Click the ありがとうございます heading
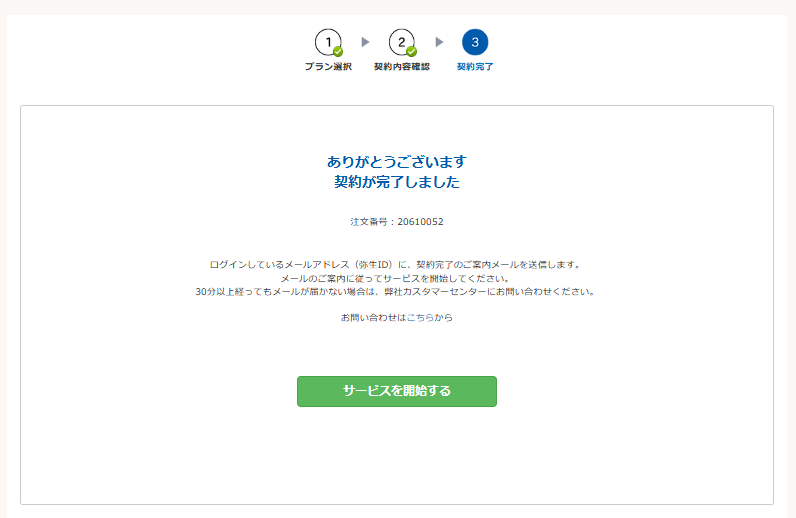The width and height of the screenshot is (796, 518). [397, 161]
